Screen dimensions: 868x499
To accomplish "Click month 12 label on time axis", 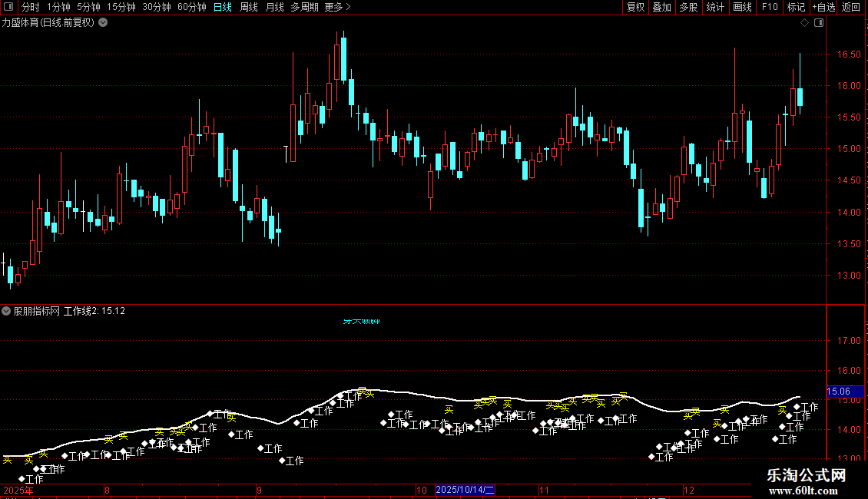I will [x=689, y=490].
